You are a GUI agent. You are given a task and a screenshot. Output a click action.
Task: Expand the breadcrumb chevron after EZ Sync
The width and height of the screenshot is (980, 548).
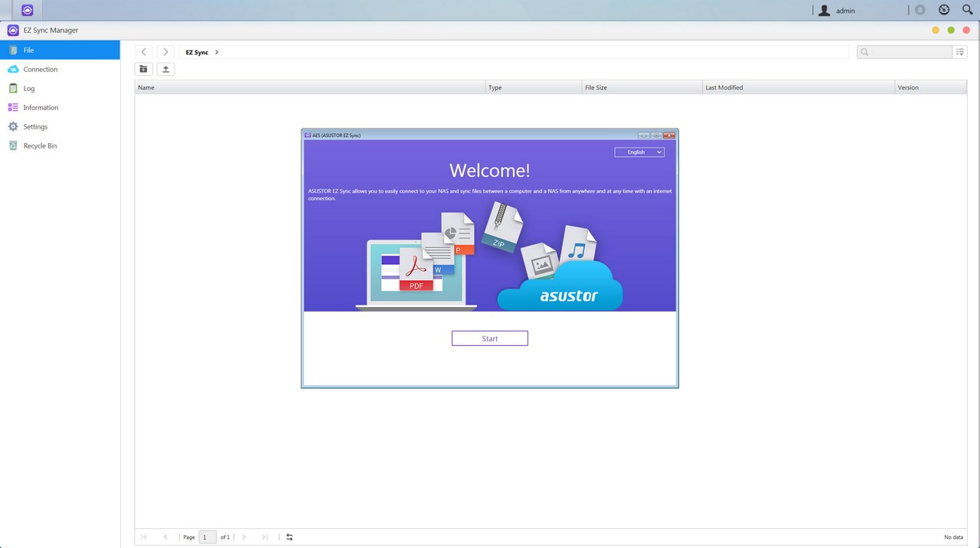point(217,52)
